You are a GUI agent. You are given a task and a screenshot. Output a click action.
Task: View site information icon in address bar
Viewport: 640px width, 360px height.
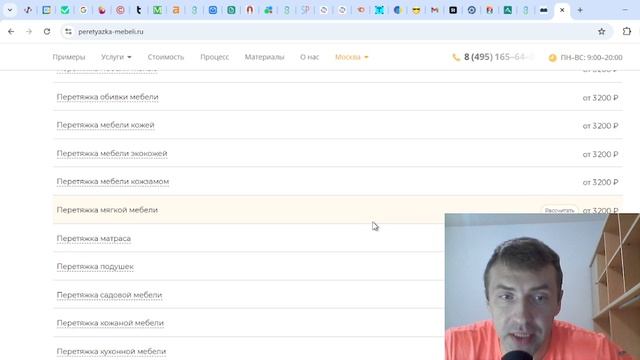pyautogui.click(x=68, y=31)
